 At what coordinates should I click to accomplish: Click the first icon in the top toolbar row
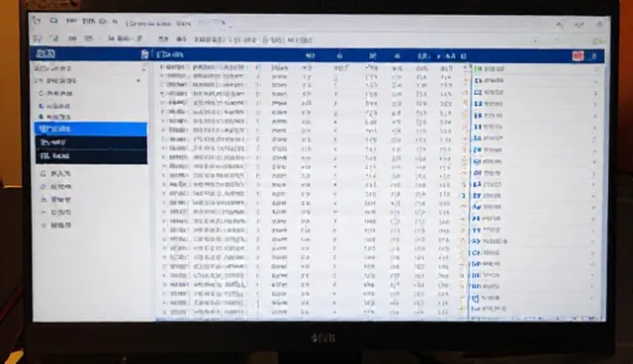[x=37, y=20]
